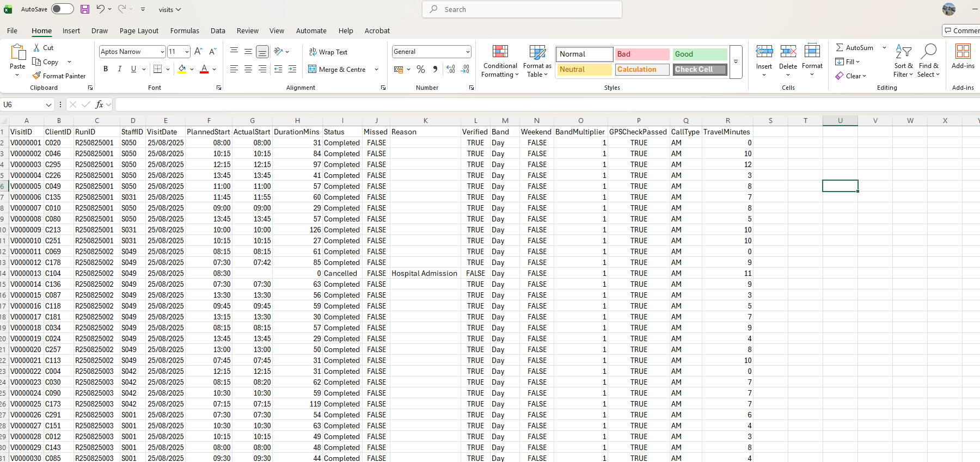Expand the cell Styles gallery
This screenshot has width=980, height=462.
point(736,62)
